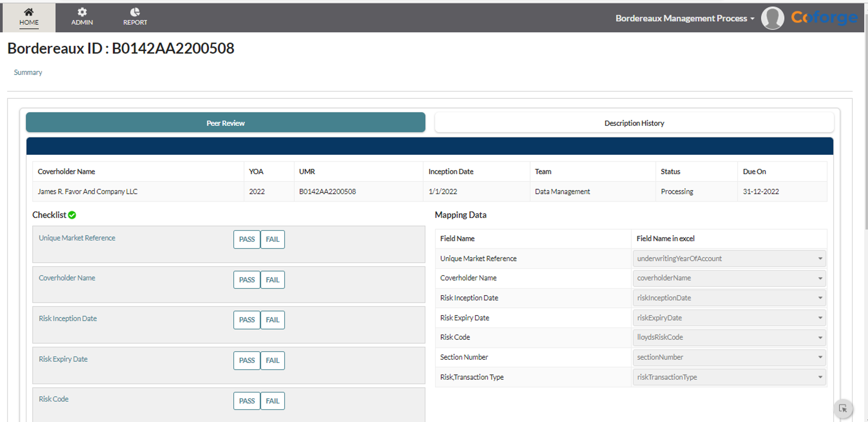Viewport: 868px width, 422px height.
Task: Open underwritingYearOfAccount mapping dropdown
Action: tap(729, 259)
